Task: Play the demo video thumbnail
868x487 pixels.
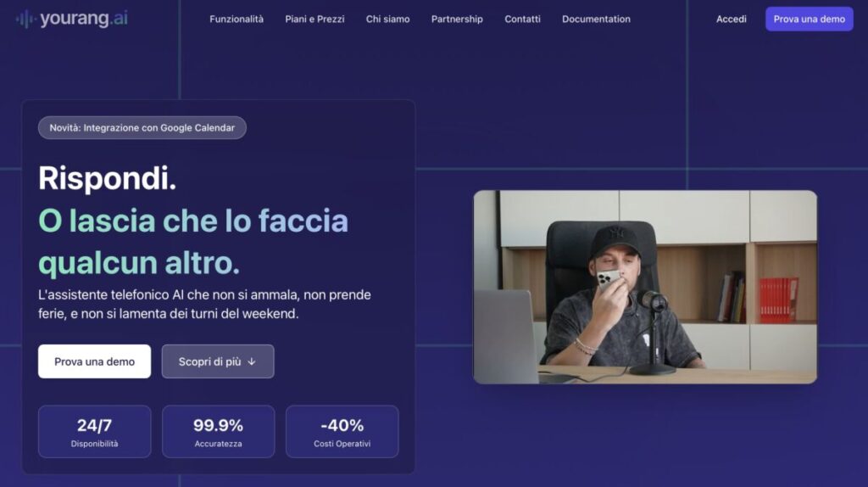Action: tap(645, 287)
